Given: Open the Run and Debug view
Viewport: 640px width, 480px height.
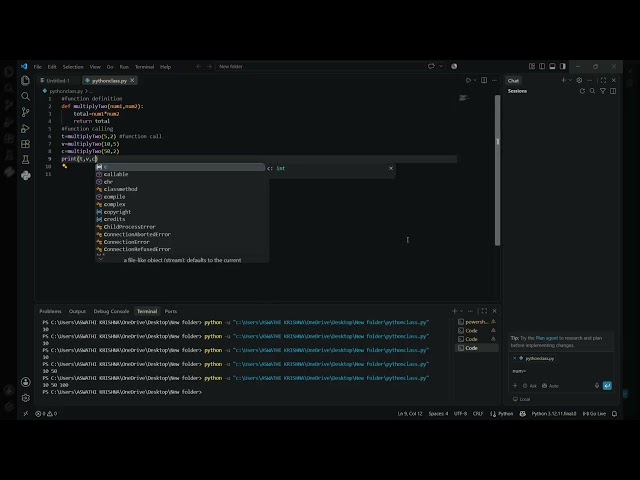Looking at the screenshot, I should (x=25, y=128).
